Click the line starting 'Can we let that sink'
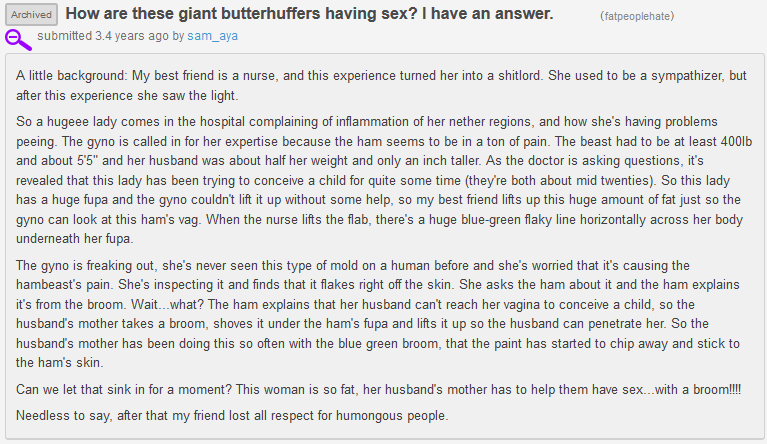 [x=378, y=390]
